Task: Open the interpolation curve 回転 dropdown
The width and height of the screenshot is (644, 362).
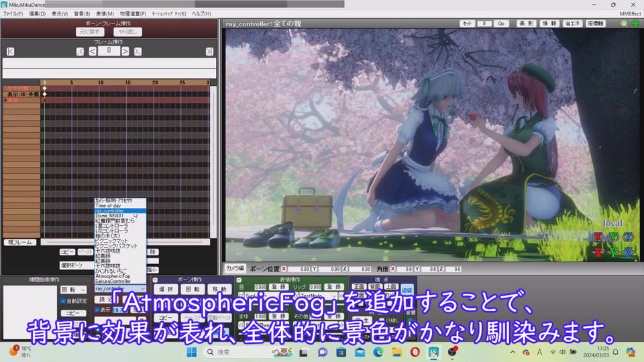Action: click(x=74, y=290)
